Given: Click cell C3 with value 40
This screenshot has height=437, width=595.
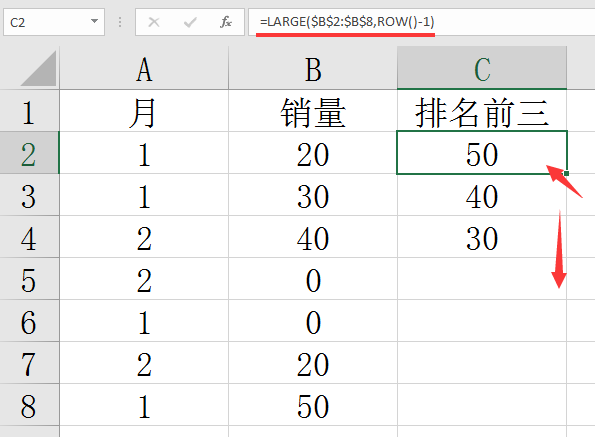Looking at the screenshot, I should click(x=482, y=195).
